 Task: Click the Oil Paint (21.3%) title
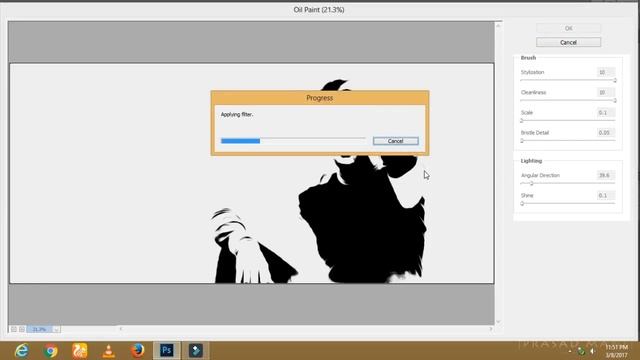pos(319,9)
